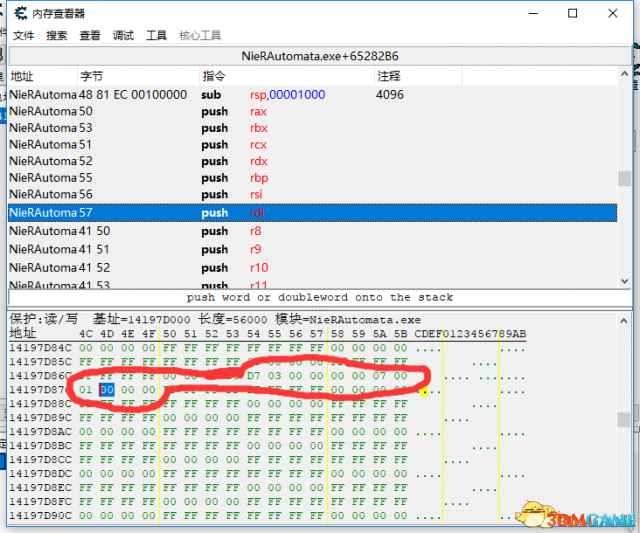640x533 pixels.
Task: Click the hex address 14197D89C
Action: click(x=40, y=418)
